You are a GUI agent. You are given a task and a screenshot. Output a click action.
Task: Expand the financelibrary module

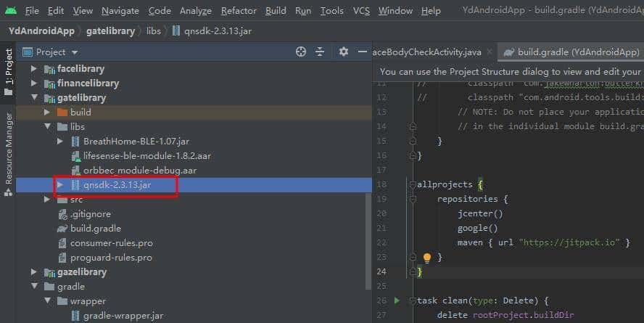pos(34,83)
